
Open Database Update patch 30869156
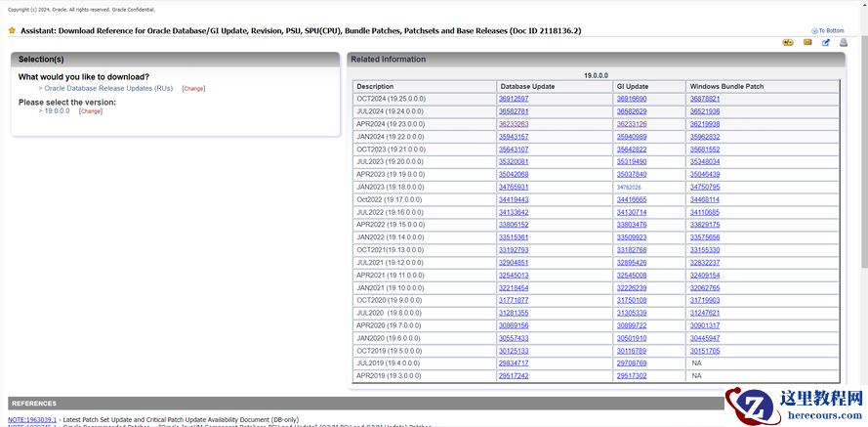[514, 325]
